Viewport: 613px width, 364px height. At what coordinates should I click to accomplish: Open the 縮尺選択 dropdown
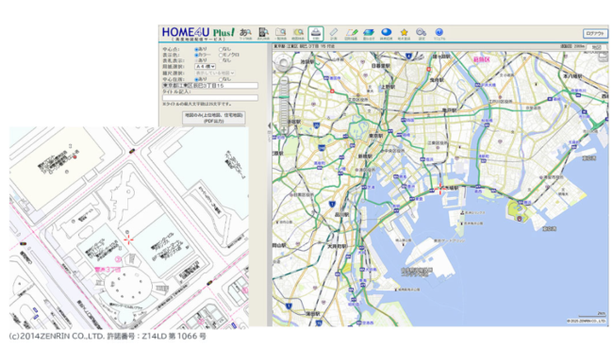[x=215, y=74]
